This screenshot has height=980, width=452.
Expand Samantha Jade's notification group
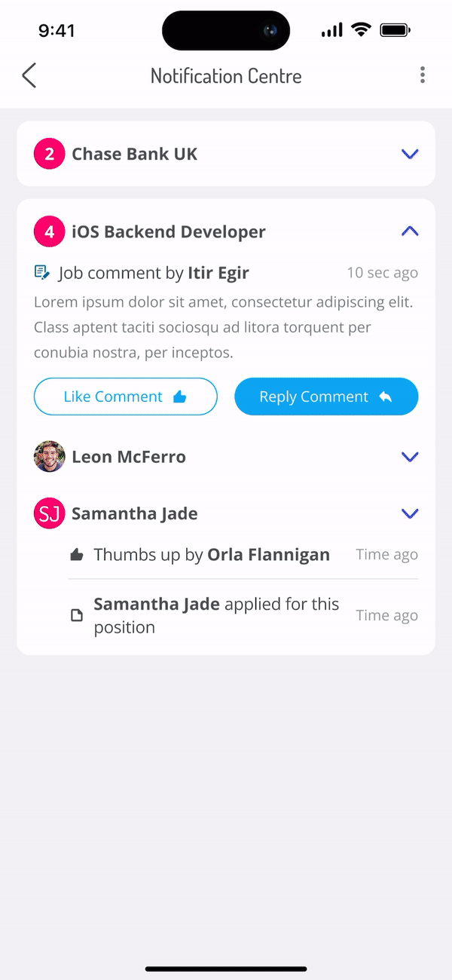[410, 513]
